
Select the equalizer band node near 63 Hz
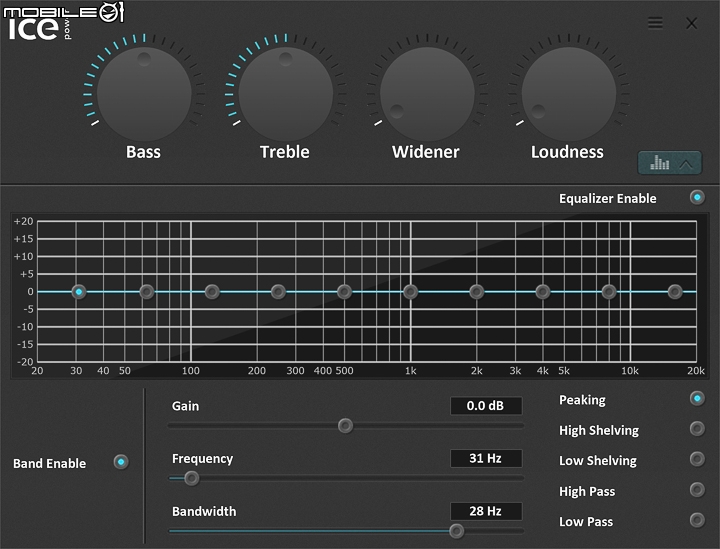click(x=146, y=291)
